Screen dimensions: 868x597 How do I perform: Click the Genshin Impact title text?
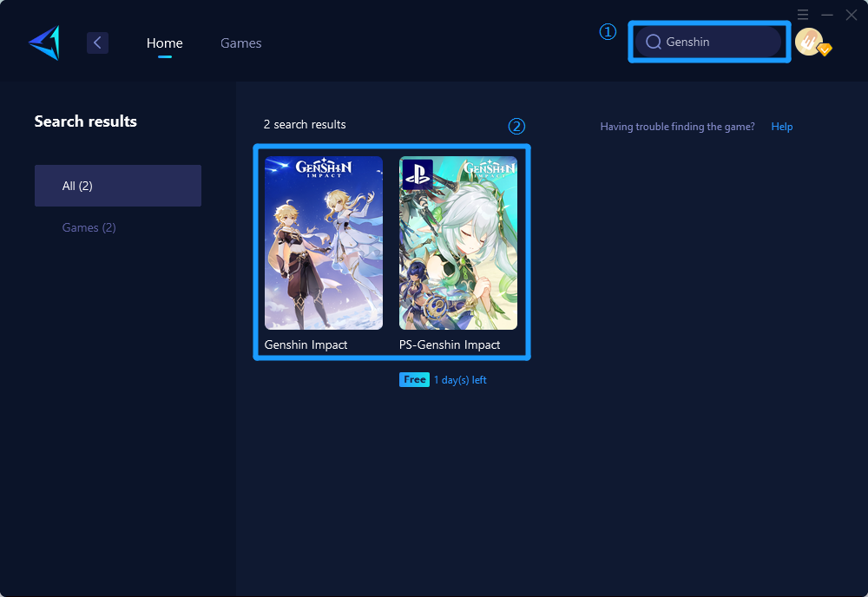(306, 344)
